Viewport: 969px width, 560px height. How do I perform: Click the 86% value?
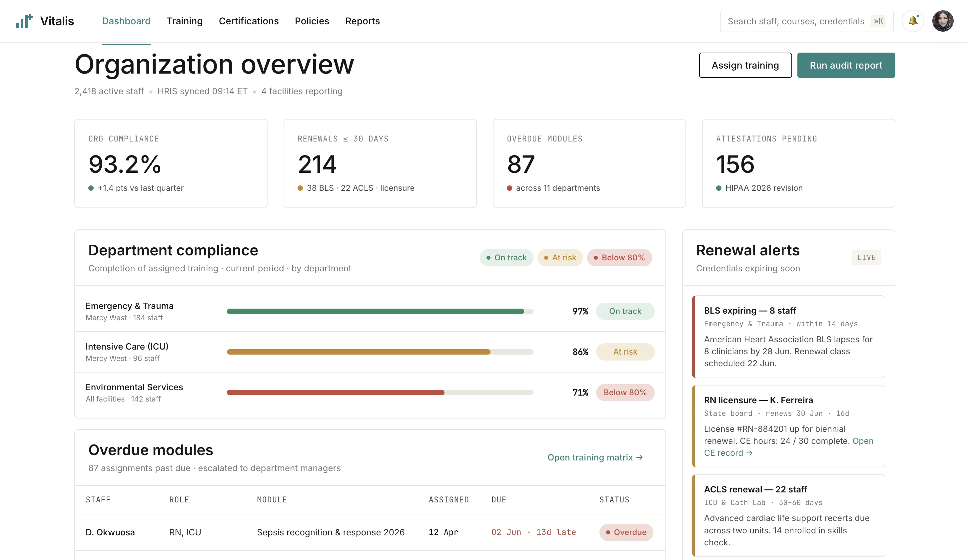(580, 352)
